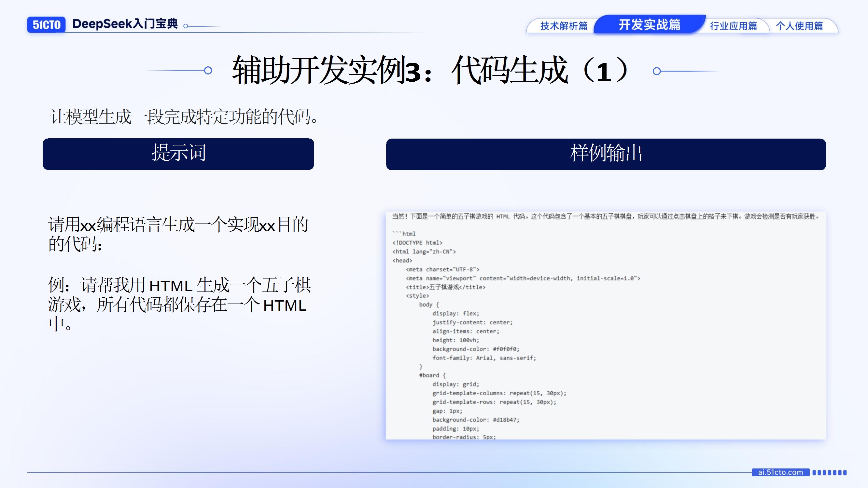
Task: Click the circle marker left of title
Action: click(208, 70)
